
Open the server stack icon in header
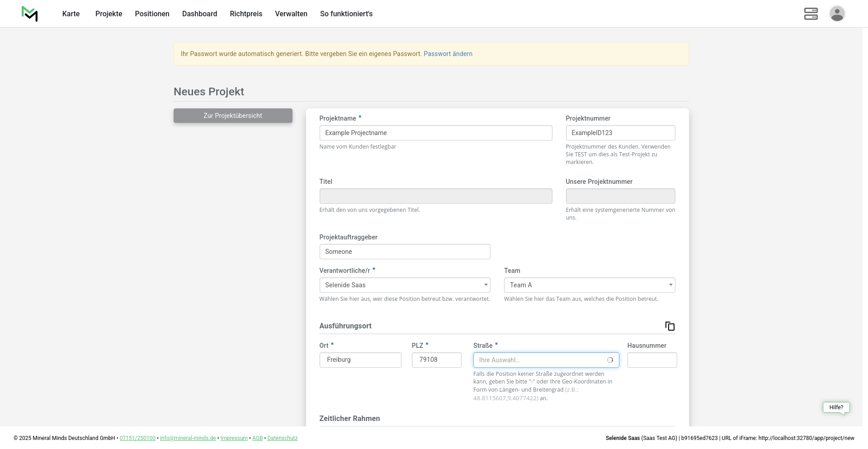click(811, 14)
